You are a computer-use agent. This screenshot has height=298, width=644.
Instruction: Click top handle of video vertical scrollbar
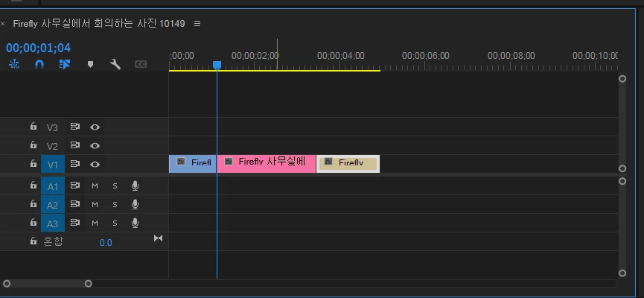tap(622, 78)
